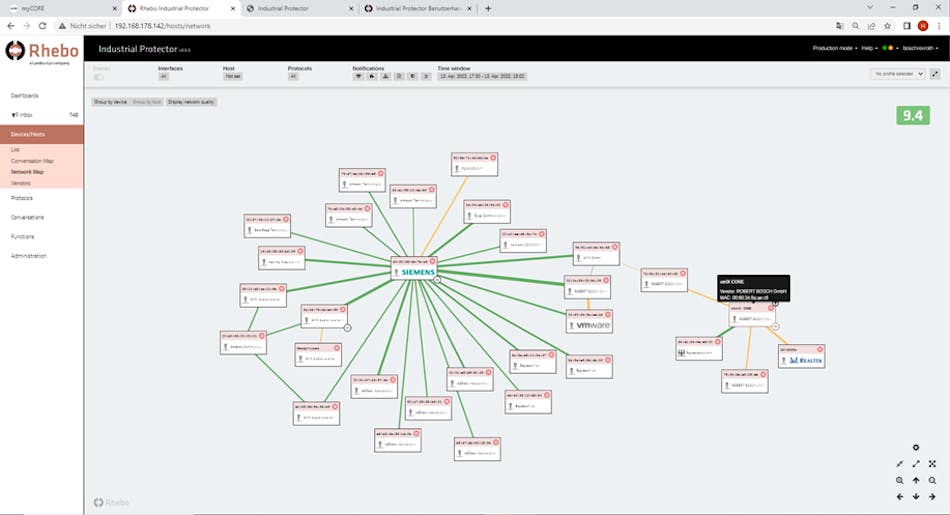The image size is (950, 515).
Task: Click the fourth Notifications filter icon
Action: pos(399,76)
